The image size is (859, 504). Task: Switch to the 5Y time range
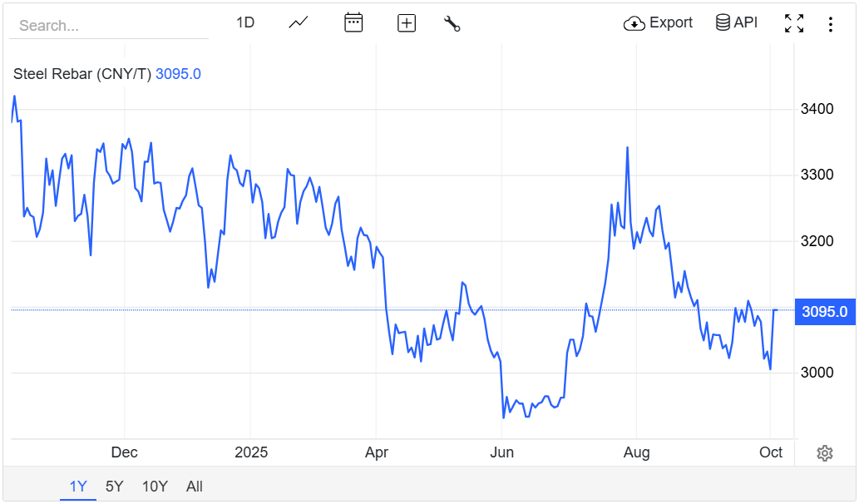115,487
